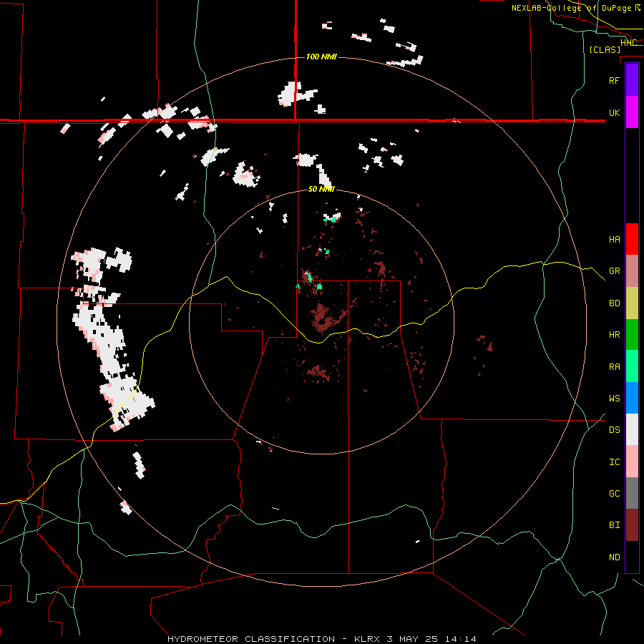Image resolution: width=644 pixels, height=644 pixels.
Task: Select the IC pink legend swatch
Action: pos(632,462)
